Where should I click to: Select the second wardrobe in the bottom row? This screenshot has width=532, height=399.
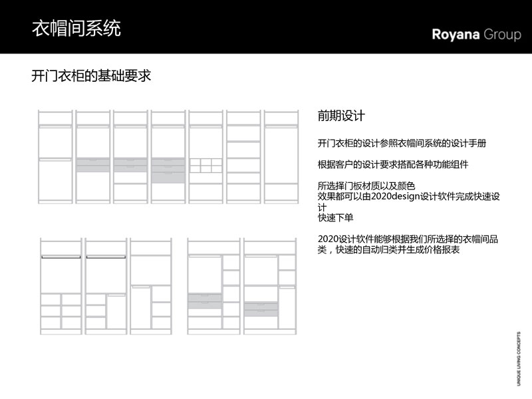106,285
